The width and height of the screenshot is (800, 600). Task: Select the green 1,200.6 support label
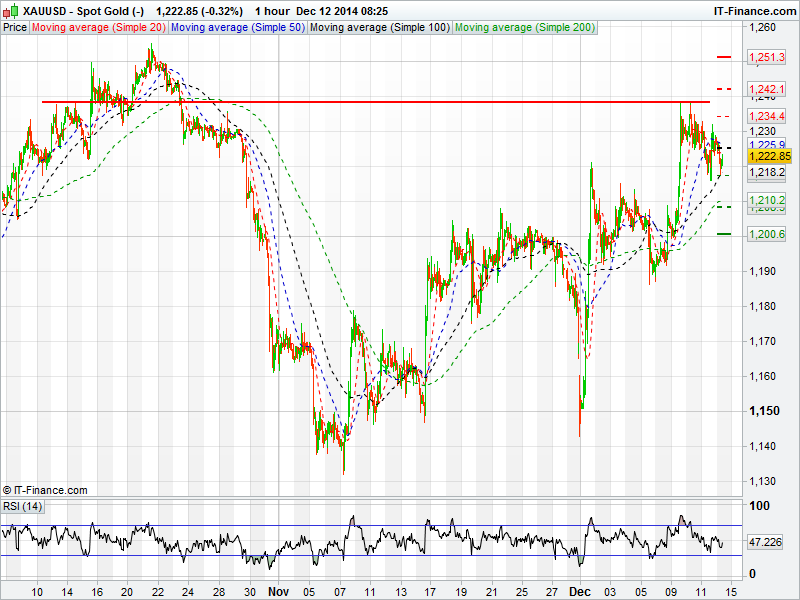click(768, 234)
